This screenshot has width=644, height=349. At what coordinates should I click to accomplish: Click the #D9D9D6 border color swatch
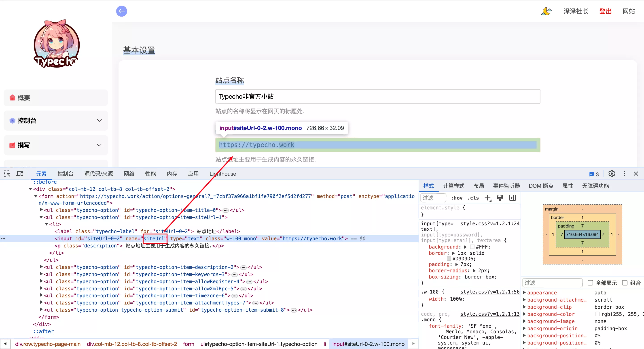449,259
